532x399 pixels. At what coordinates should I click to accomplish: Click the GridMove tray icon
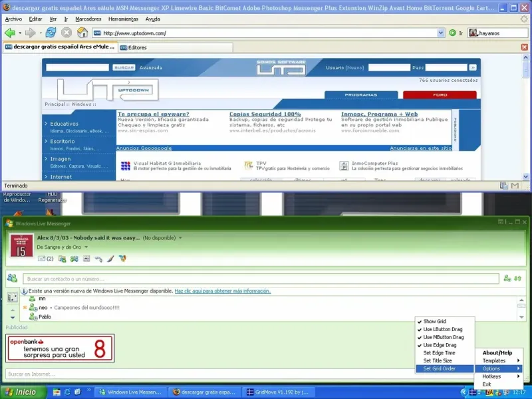(x=473, y=392)
